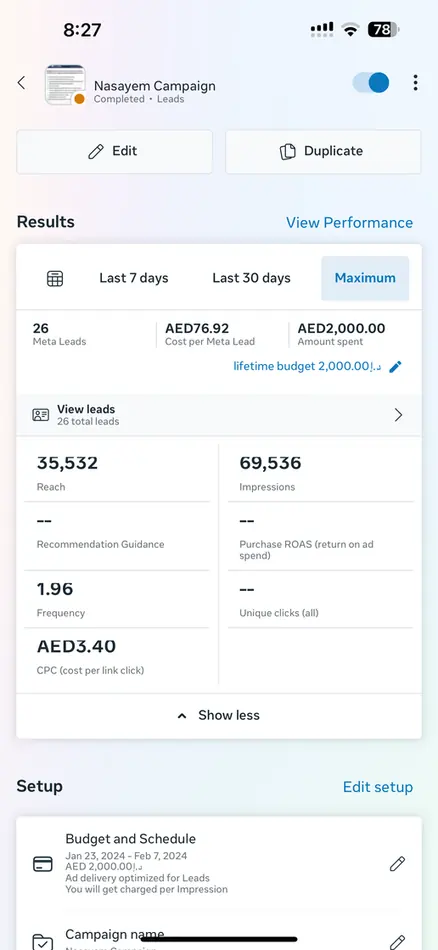
Task: Edit Campaign name with the pencil icon
Action: click(397, 942)
